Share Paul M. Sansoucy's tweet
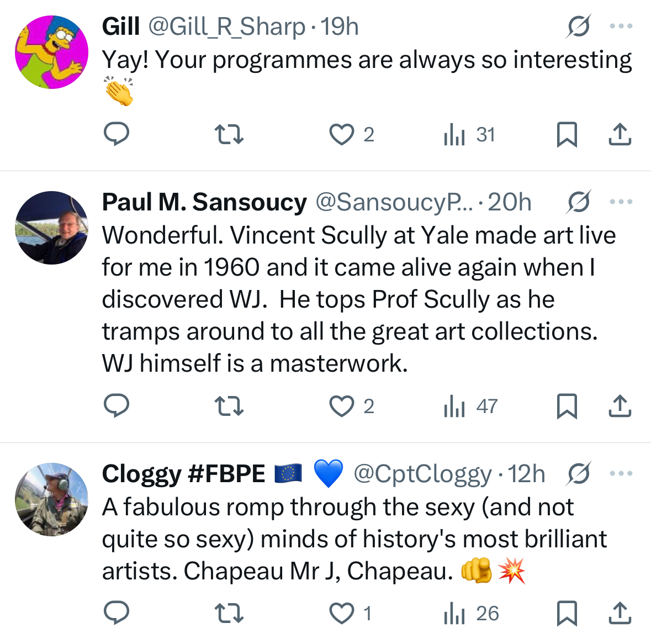Image resolution: width=651 pixels, height=644 pixels. coord(620,406)
